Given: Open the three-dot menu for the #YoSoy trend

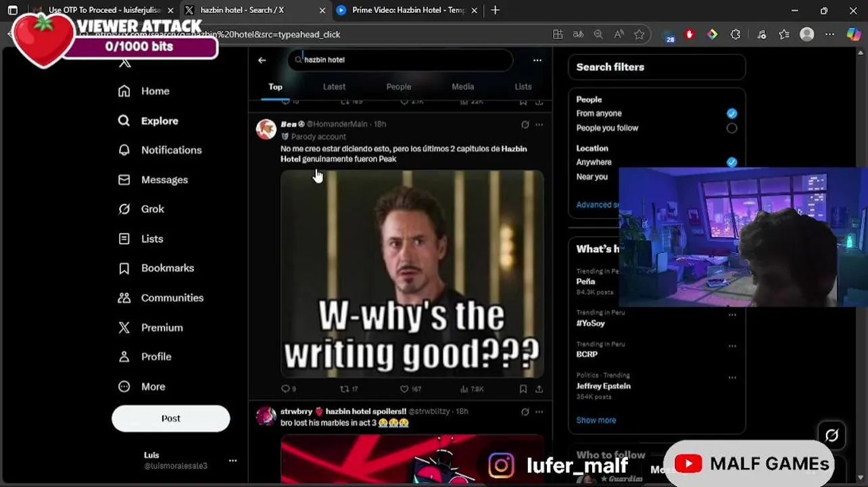Looking at the screenshot, I should (732, 315).
